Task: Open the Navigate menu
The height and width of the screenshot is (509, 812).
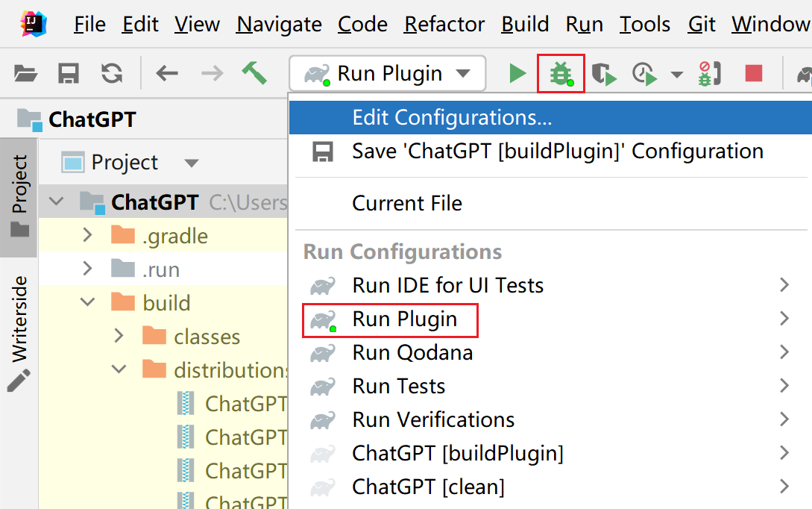Action: 279,25
